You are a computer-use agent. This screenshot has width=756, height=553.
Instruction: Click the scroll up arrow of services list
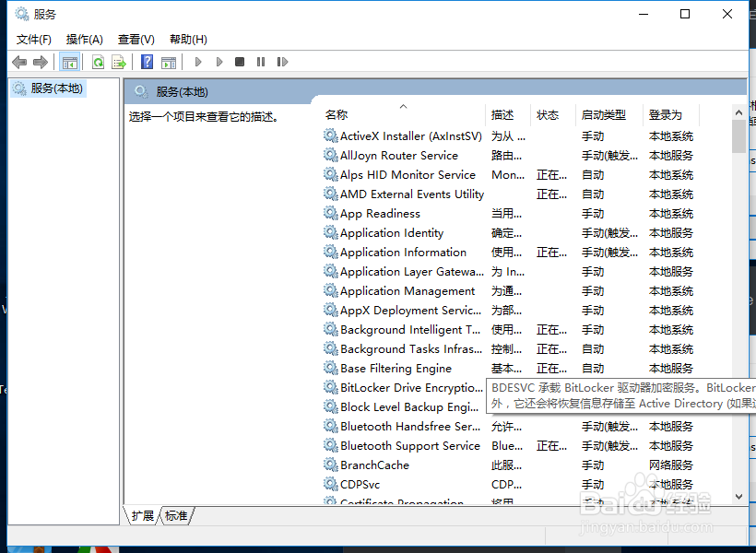coord(738,112)
